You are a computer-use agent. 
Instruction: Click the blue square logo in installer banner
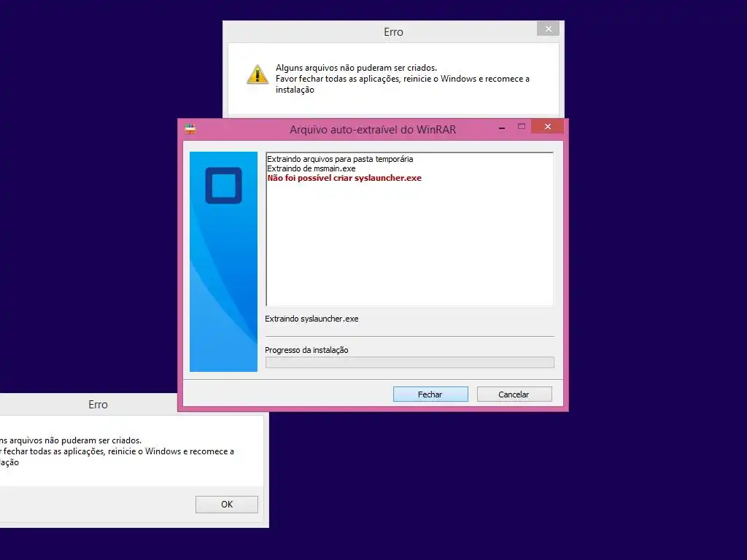click(x=223, y=186)
